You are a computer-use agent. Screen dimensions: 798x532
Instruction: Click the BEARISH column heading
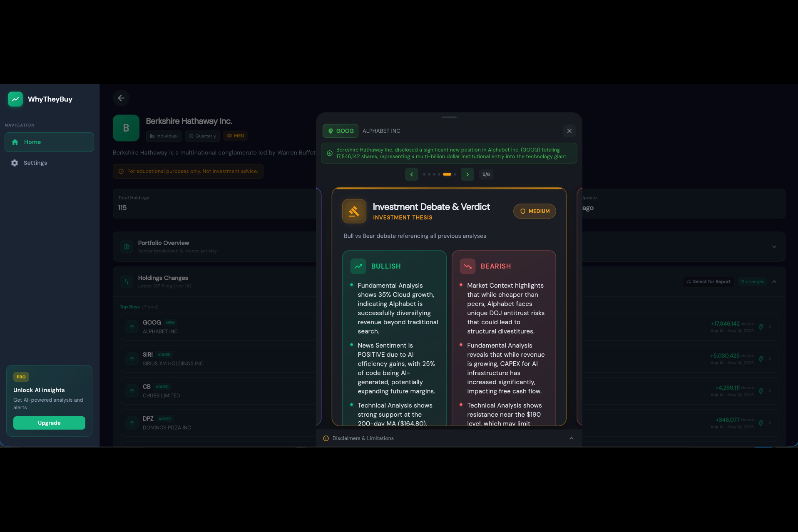pyautogui.click(x=496, y=266)
